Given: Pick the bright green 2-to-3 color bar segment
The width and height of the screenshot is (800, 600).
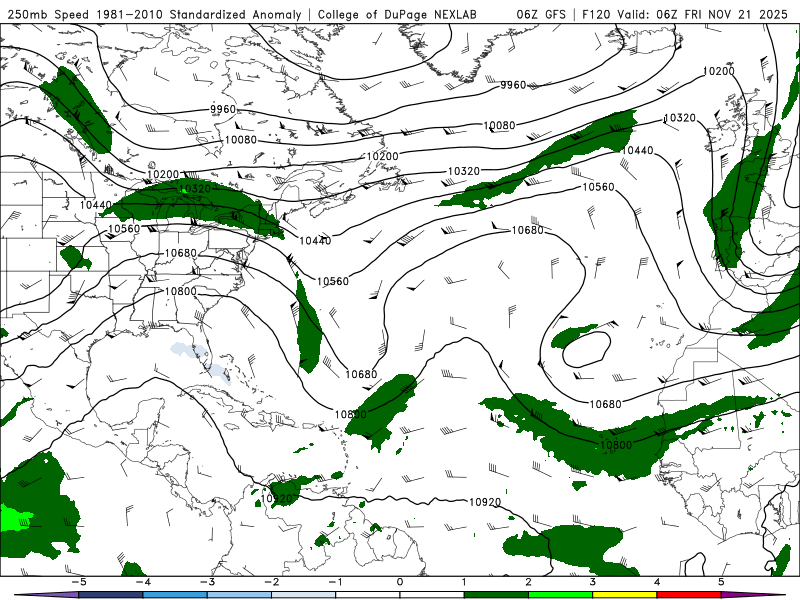Looking at the screenshot, I should point(561,595).
